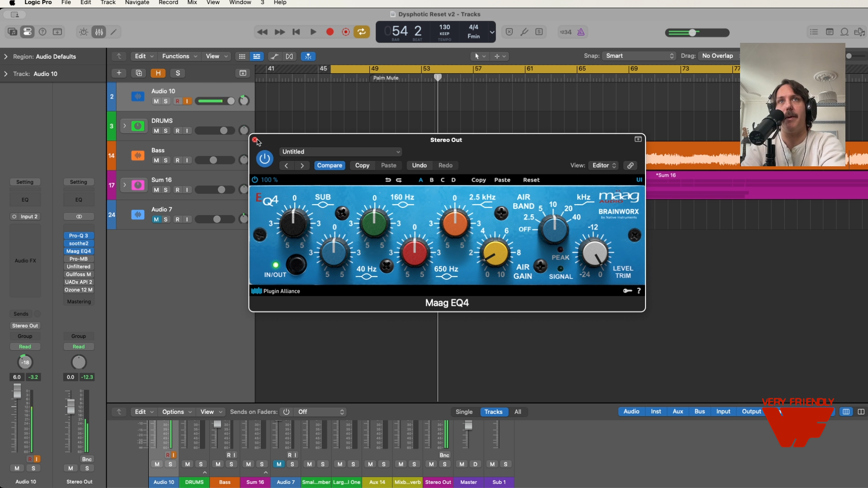Open the List Editors icon
This screenshot has width=868, height=488.
[814, 32]
